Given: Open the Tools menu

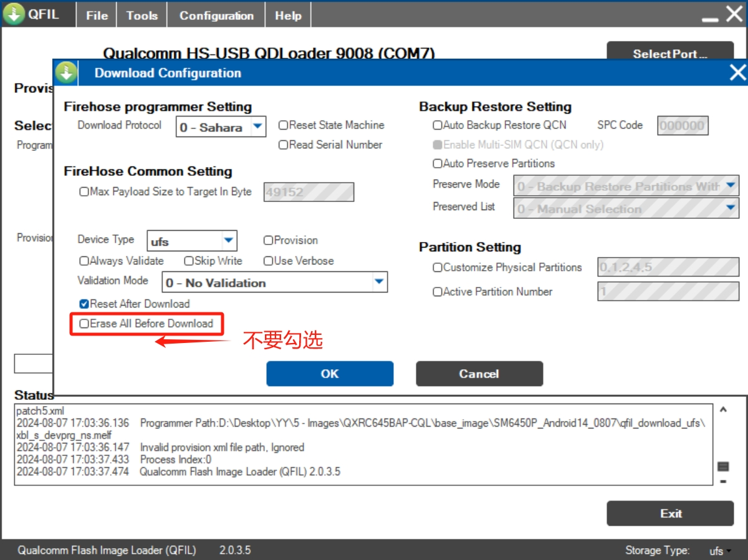Looking at the screenshot, I should click(x=141, y=16).
